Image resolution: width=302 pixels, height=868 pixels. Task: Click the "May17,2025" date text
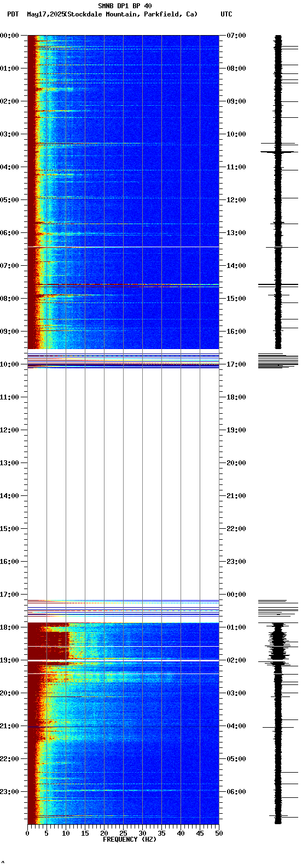tap(45, 14)
